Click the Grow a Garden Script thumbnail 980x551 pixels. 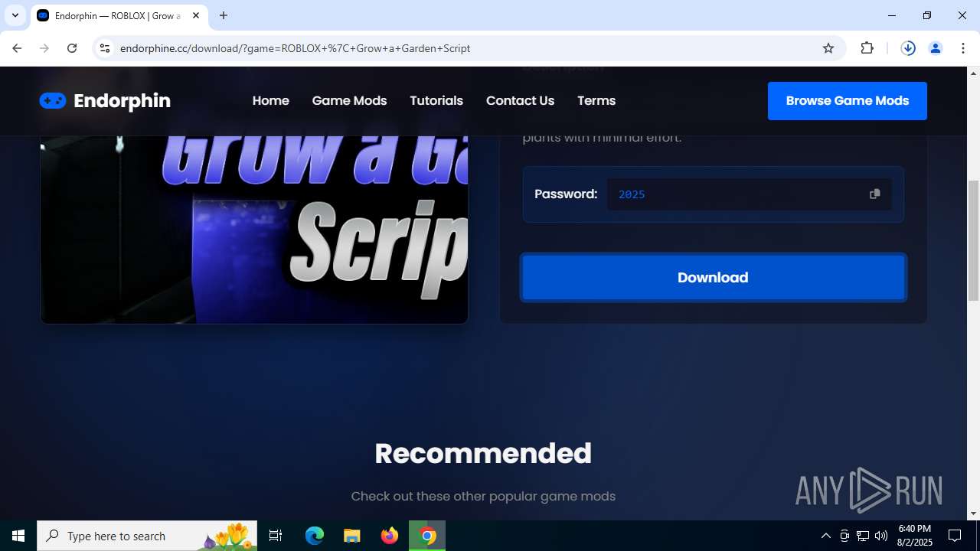[254, 230]
